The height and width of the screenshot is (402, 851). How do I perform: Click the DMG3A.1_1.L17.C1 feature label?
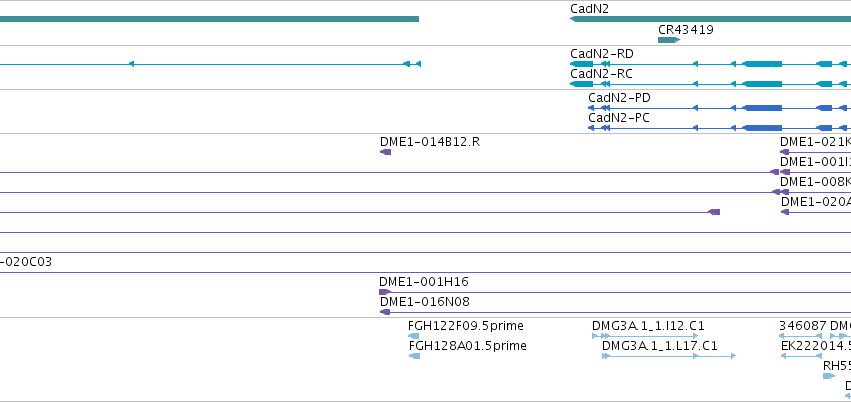pos(659,346)
